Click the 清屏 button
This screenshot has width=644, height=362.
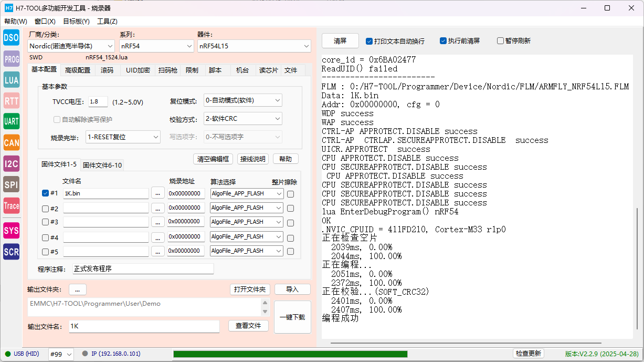(340, 41)
